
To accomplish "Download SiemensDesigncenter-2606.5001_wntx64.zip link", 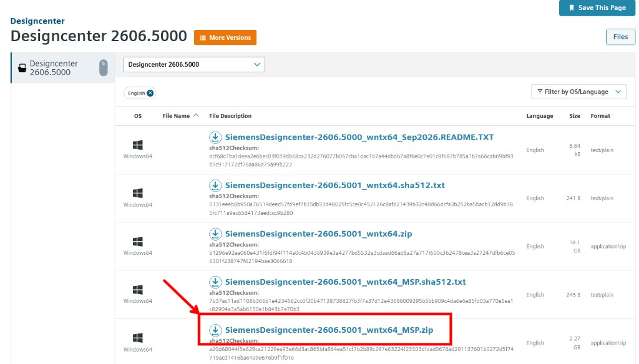I will (x=319, y=234).
